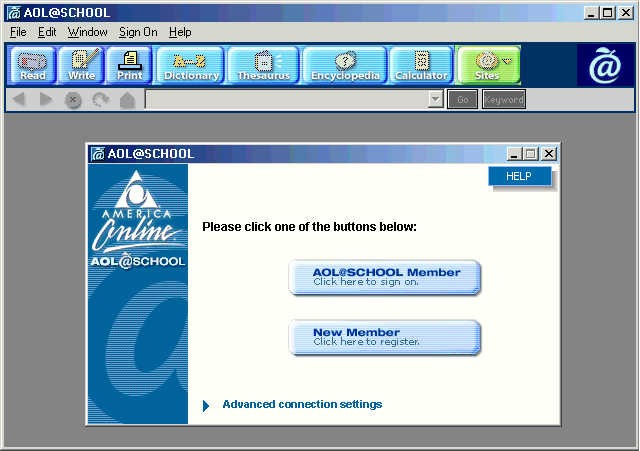Open the Thesaurus tool

(x=264, y=65)
